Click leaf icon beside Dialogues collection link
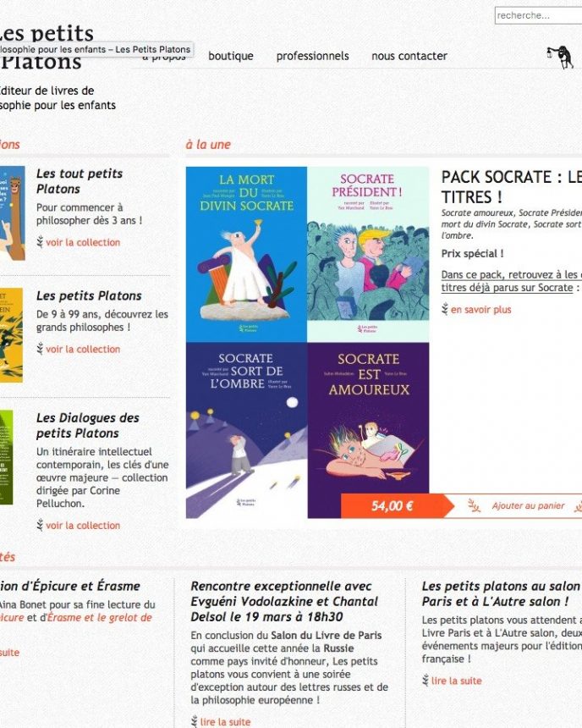 tap(40, 525)
